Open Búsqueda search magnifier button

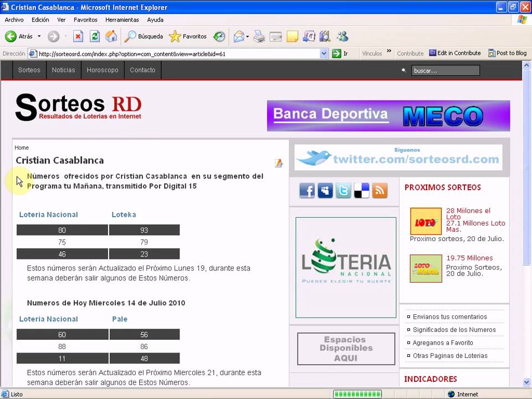(x=143, y=37)
